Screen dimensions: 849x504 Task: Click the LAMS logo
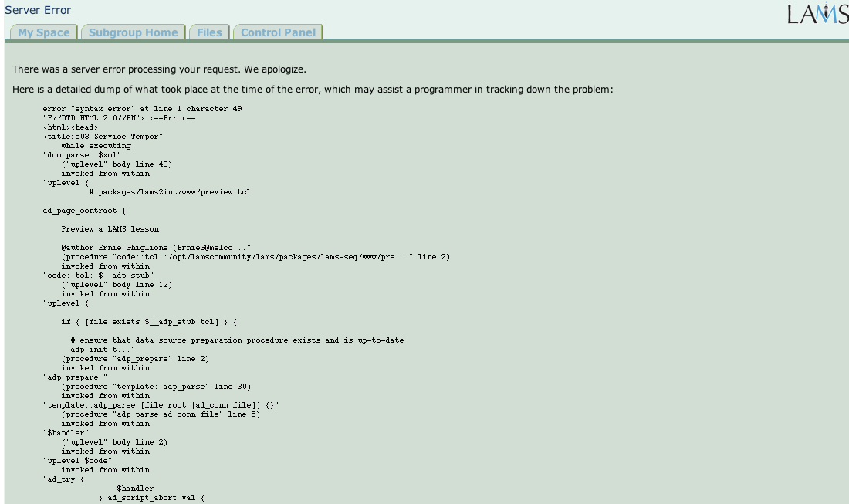pyautogui.click(x=817, y=14)
